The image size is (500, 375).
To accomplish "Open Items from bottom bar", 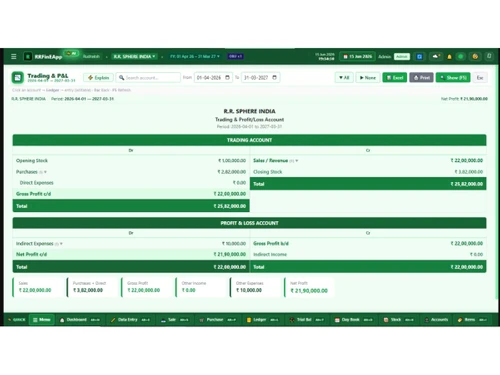I will click(x=473, y=320).
